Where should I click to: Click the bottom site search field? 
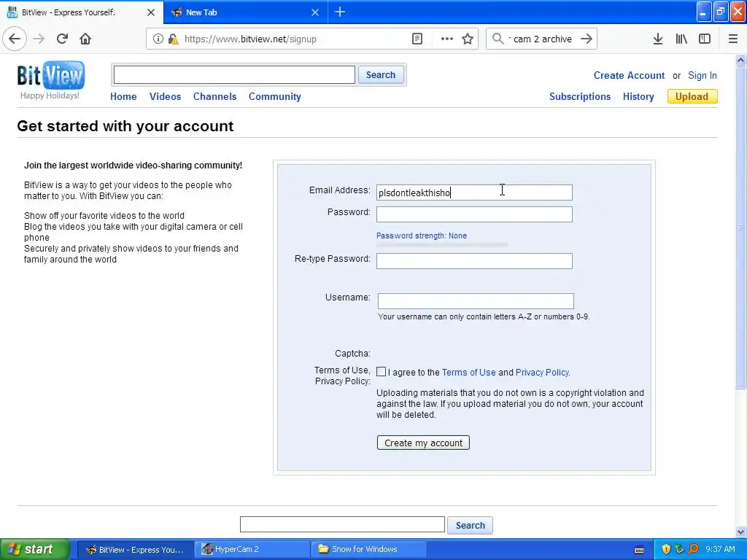[342, 524]
